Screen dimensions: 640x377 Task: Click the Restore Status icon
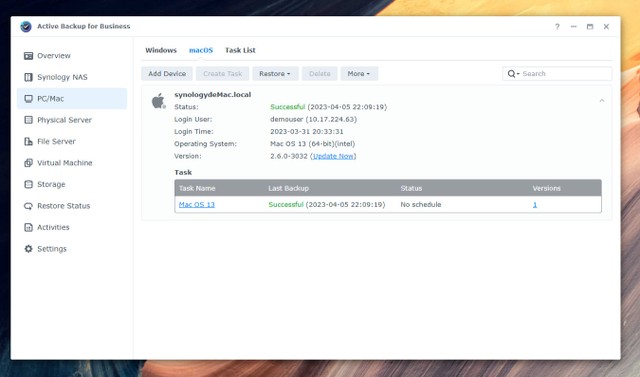coord(28,206)
